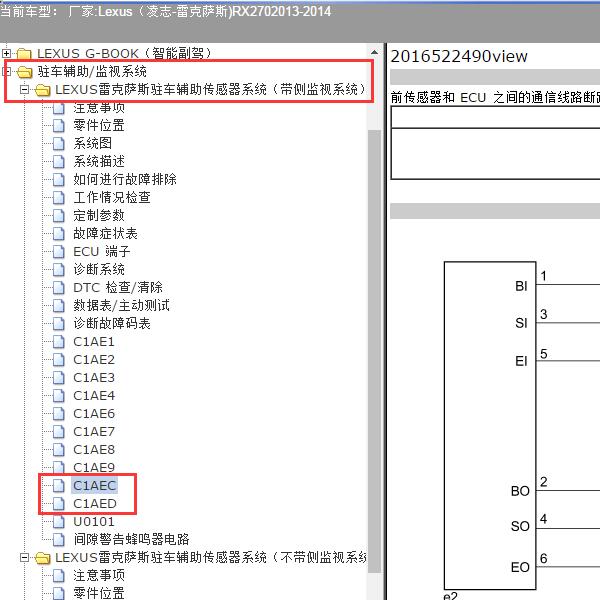Screen dimensions: 600x600
Task: Open the LEXUS G-BOOK (智能副驾) folder
Action: tap(124, 53)
